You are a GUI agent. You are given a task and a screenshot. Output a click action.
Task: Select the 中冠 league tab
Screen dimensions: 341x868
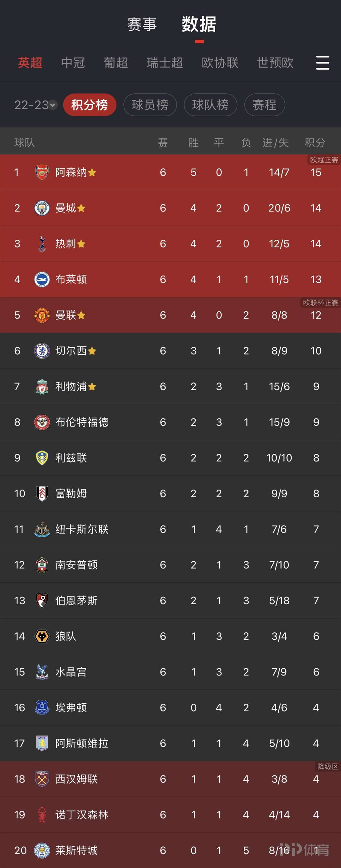73,63
